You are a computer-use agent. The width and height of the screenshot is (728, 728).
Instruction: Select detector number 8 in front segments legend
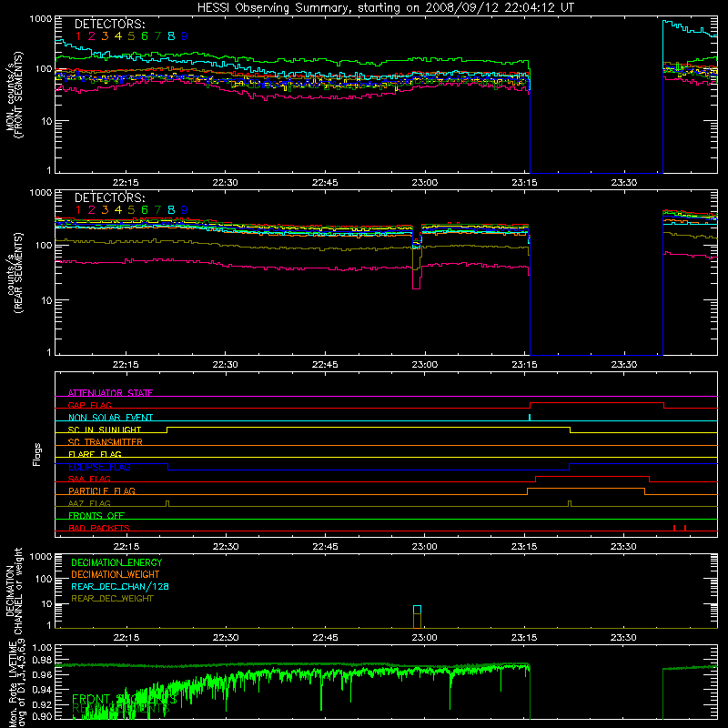pyautogui.click(x=171, y=36)
